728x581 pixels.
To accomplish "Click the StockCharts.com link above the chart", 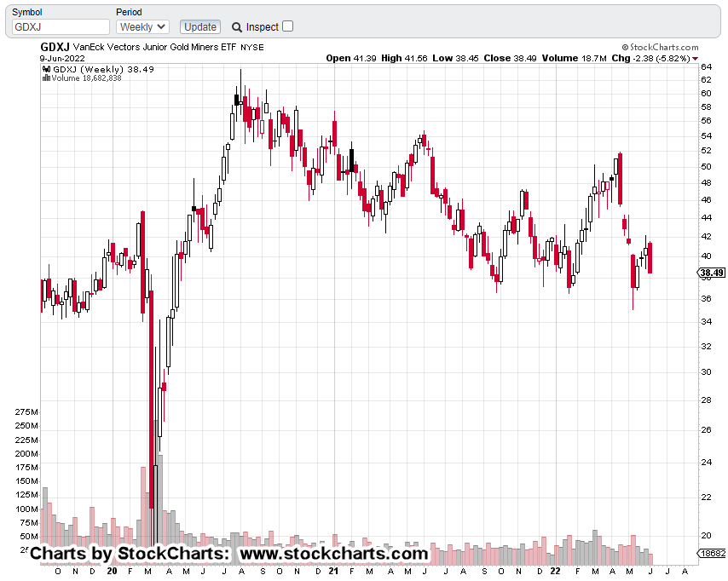I will point(664,48).
